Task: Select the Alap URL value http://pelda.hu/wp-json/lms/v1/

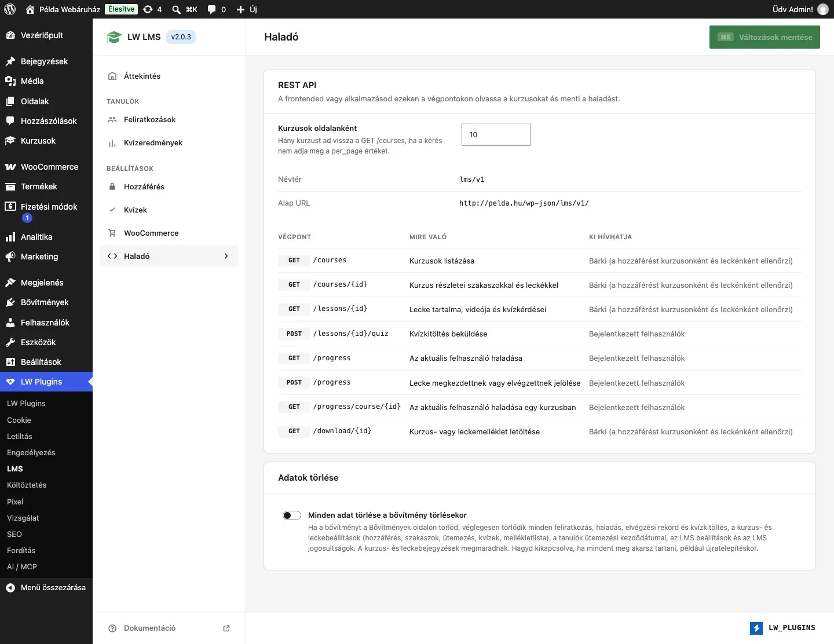Action: [524, 203]
